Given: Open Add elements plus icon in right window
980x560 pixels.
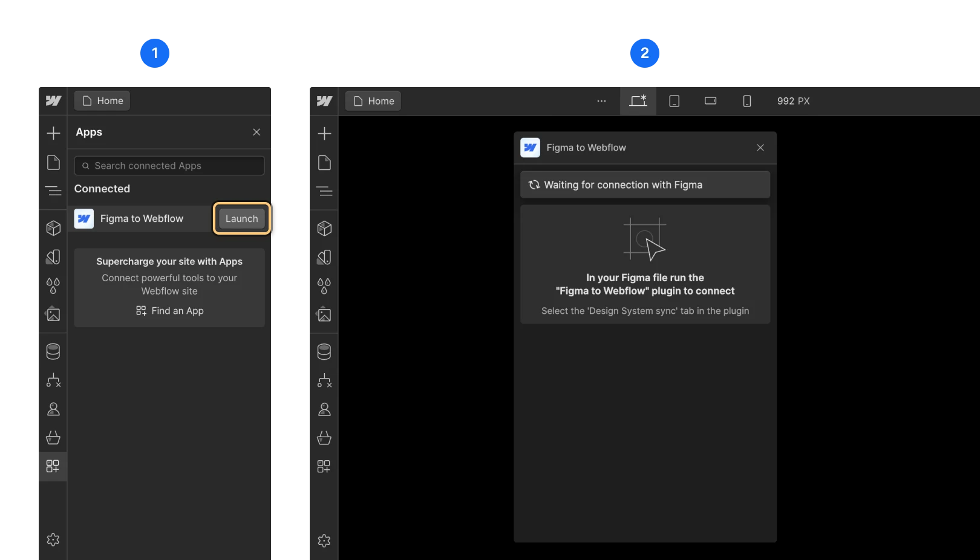Looking at the screenshot, I should coord(324,133).
